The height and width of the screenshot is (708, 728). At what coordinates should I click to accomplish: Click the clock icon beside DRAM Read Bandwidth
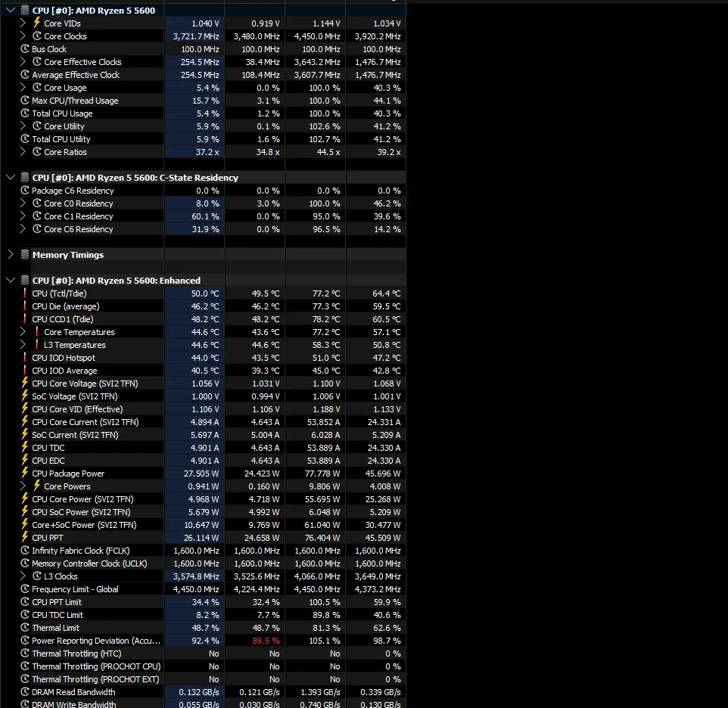pyautogui.click(x=25, y=692)
